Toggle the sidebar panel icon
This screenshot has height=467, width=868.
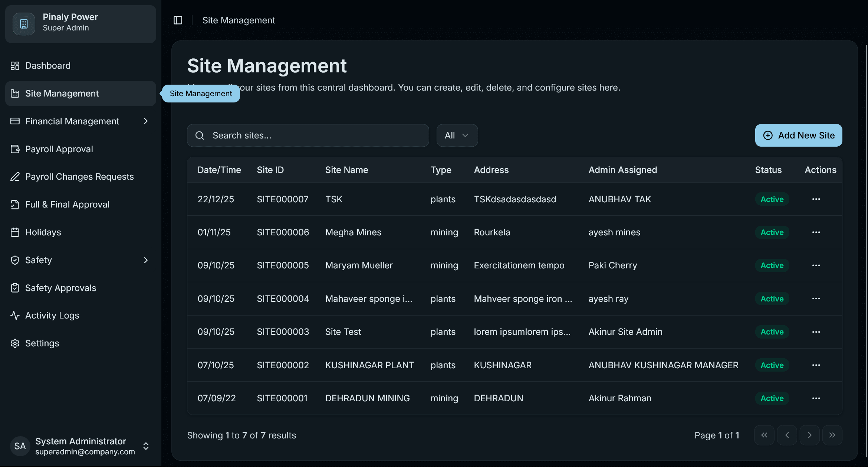tap(178, 20)
